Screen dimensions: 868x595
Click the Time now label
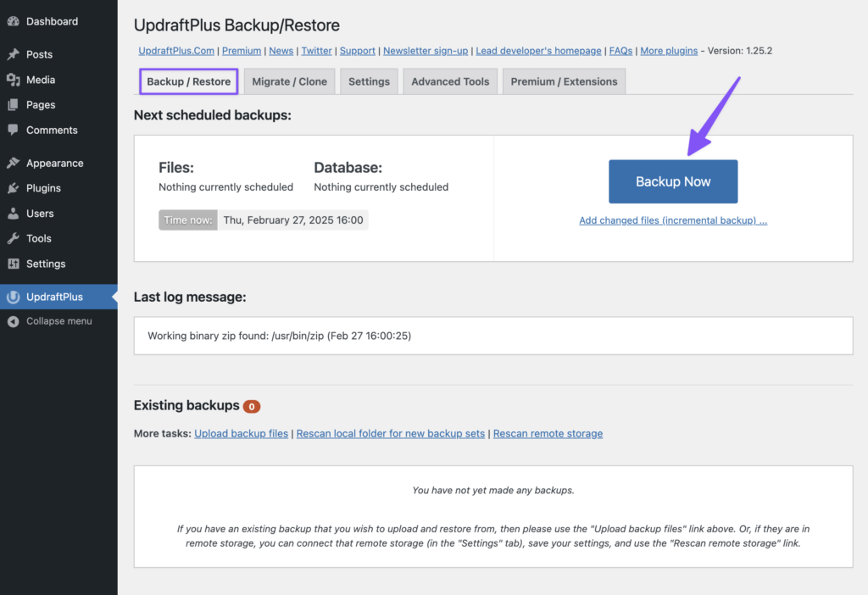188,220
